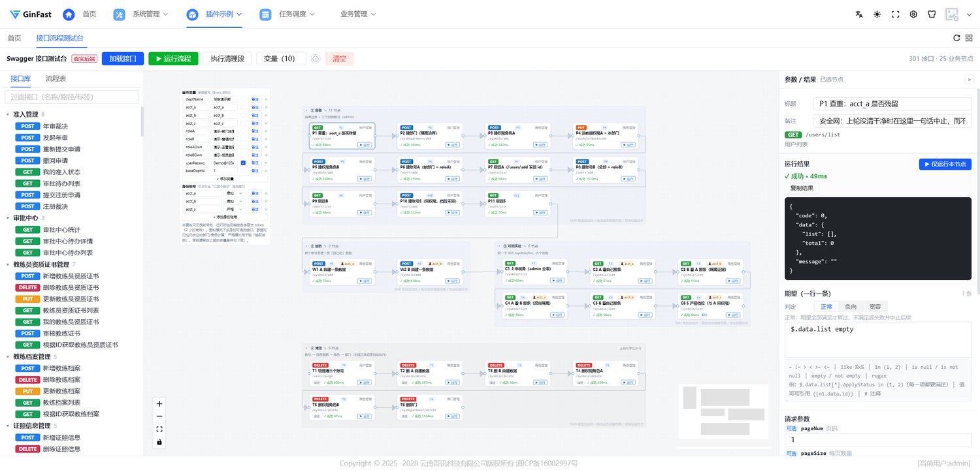Tick the checkbox on the deptName variable row
The width and height of the screenshot is (980, 470).
coord(243,99)
